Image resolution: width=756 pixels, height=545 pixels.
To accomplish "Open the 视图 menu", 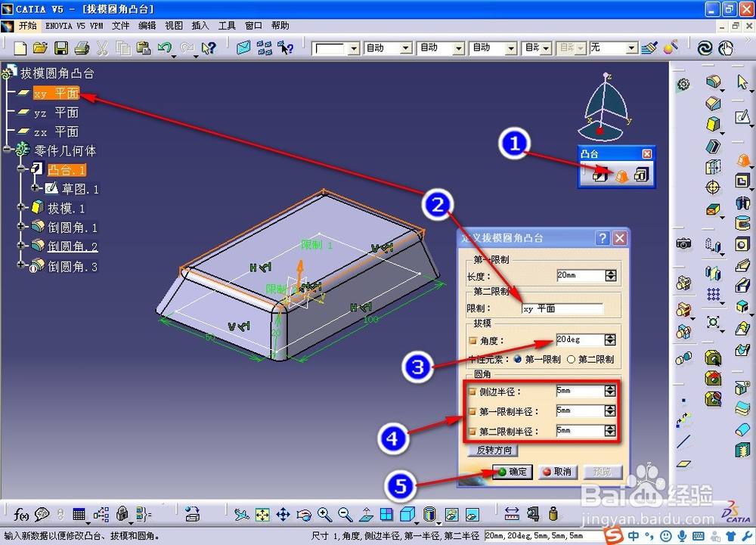I will (x=174, y=26).
